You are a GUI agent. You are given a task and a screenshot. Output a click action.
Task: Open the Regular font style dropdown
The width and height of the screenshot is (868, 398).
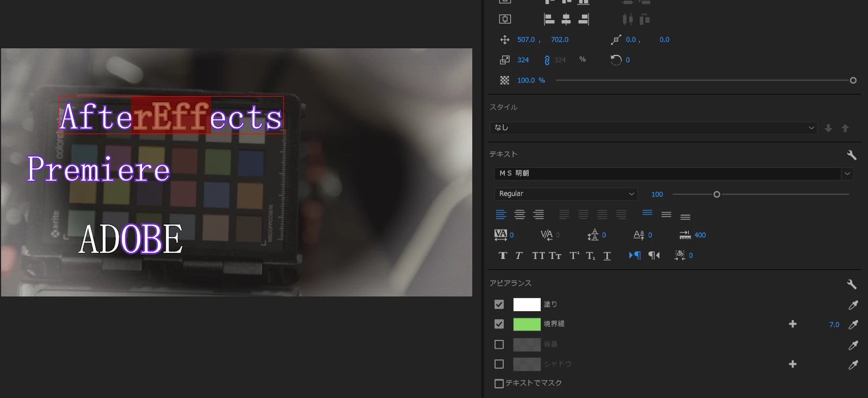[x=566, y=194]
